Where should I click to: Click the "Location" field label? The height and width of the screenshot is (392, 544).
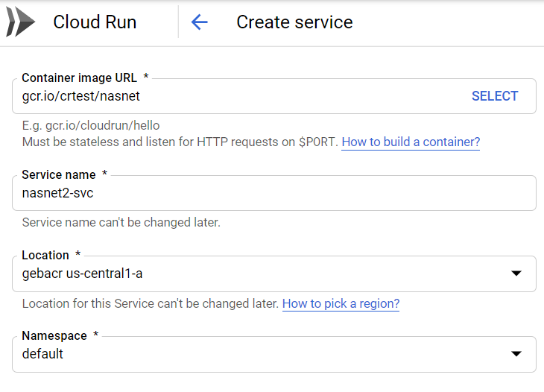click(45, 255)
